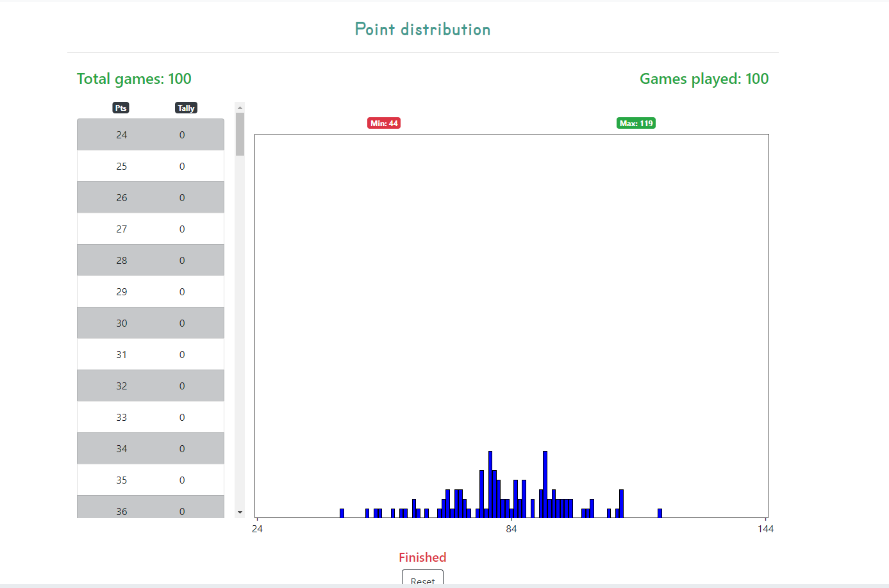The height and width of the screenshot is (588, 889).
Task: Select the row for 27 points
Action: click(151, 229)
